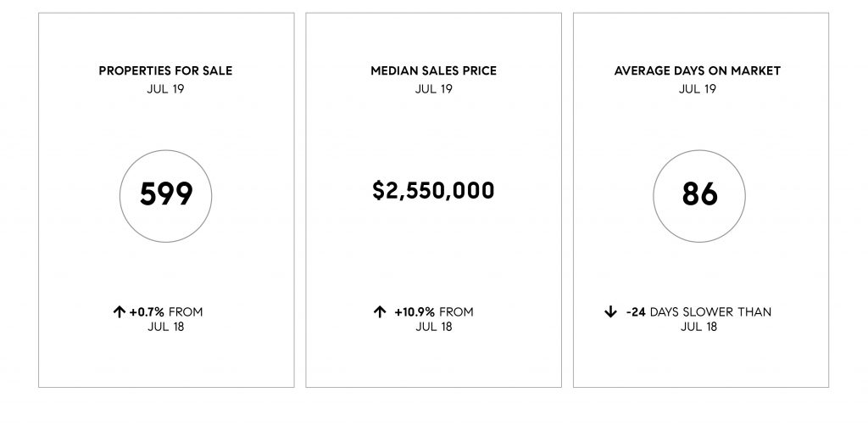The image size is (868, 426).
Task: Click JUL 19 under Average Days On Market
Action: [x=698, y=88]
